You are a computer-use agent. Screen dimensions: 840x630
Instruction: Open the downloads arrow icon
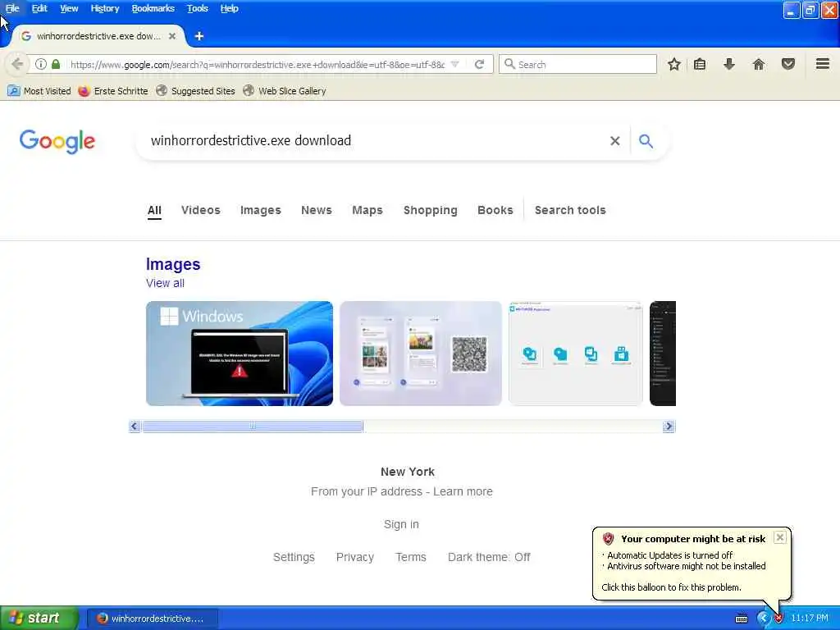pos(728,64)
